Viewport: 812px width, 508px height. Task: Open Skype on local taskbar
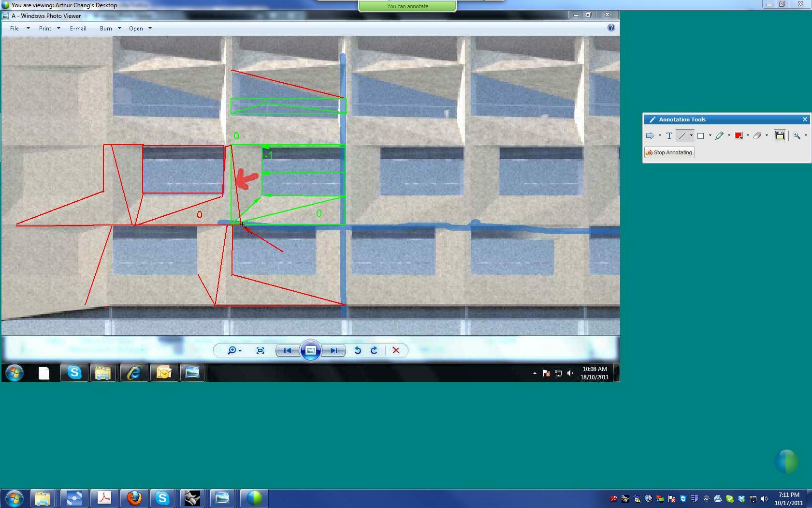pos(163,498)
